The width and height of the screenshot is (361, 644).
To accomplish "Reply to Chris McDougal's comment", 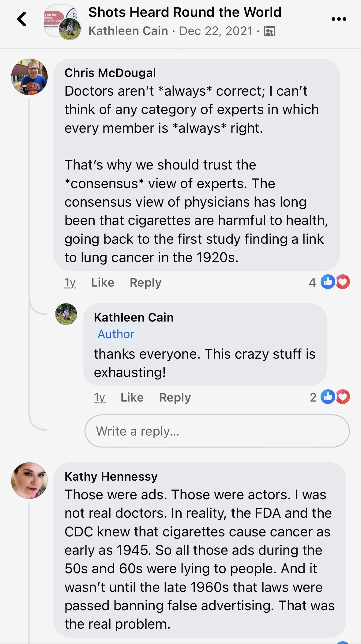I will (x=145, y=282).
